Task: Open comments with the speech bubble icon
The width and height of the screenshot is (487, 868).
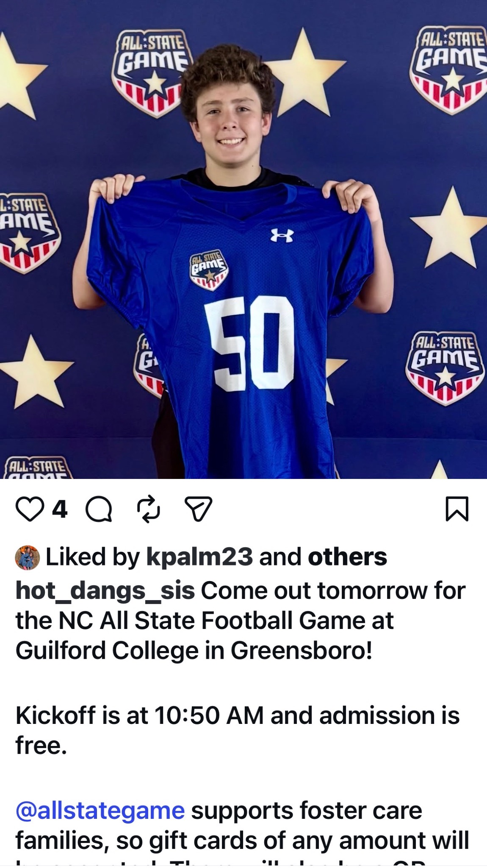Action: pos(99,509)
